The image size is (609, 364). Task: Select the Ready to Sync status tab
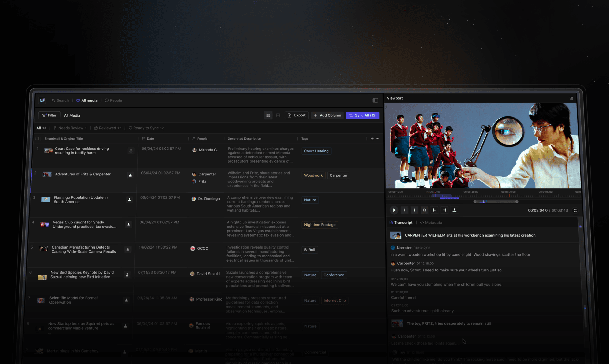click(x=146, y=128)
